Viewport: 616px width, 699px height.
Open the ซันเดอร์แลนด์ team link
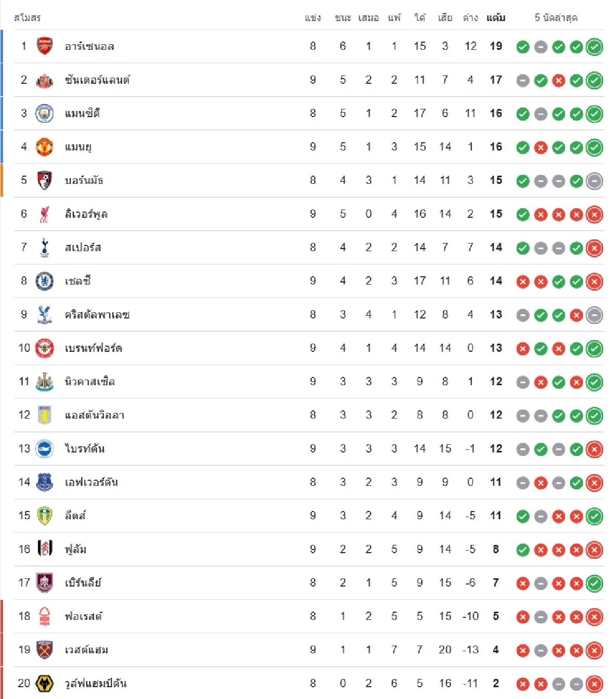coord(97,80)
